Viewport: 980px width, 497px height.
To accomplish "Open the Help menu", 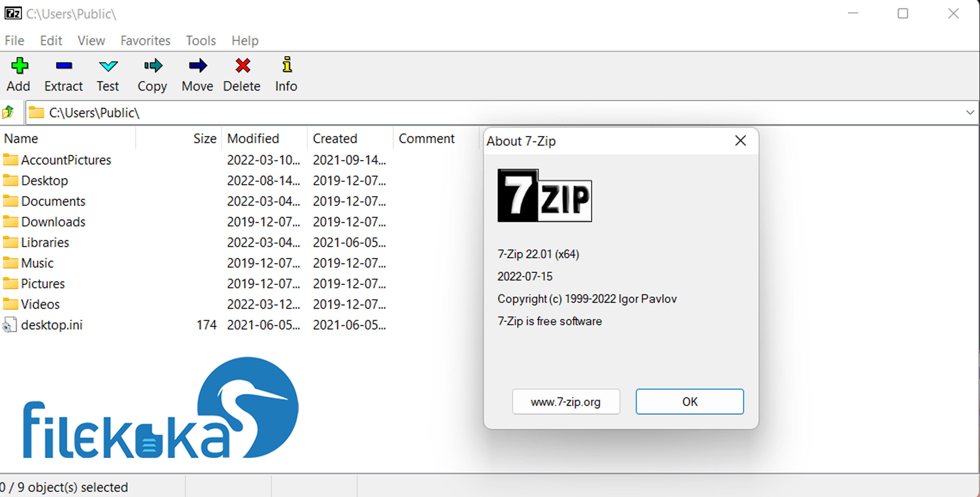I will click(x=245, y=41).
